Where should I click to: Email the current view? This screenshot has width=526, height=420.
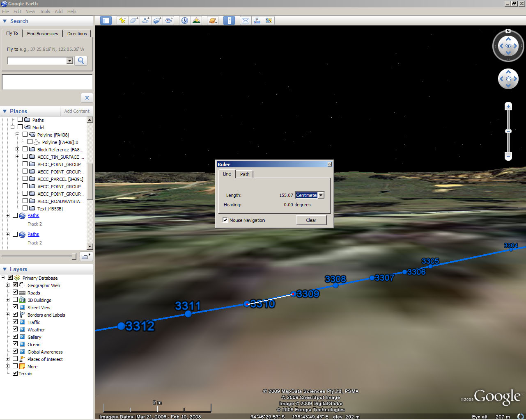(x=246, y=21)
